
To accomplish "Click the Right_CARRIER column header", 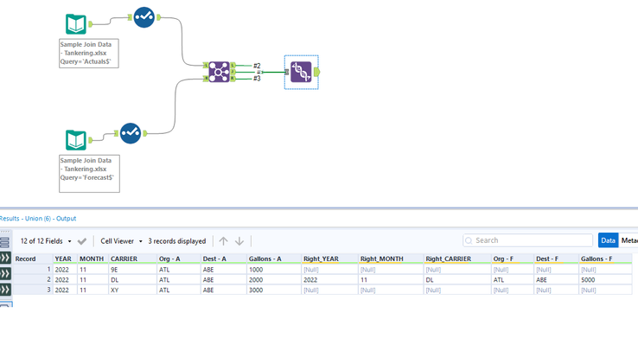I will pyautogui.click(x=457, y=259).
